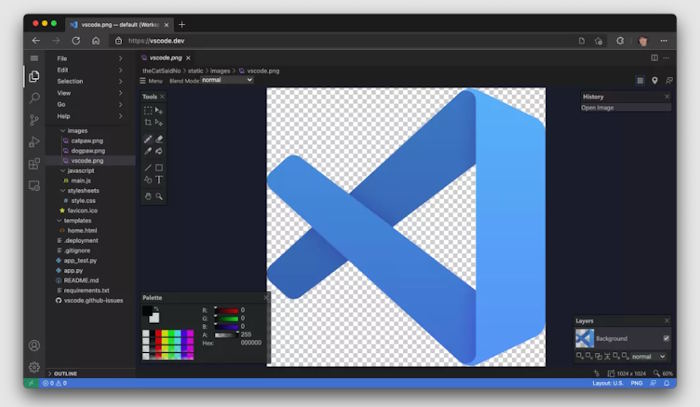
Task: Click the remote indicator in status bar
Action: pos(31,383)
